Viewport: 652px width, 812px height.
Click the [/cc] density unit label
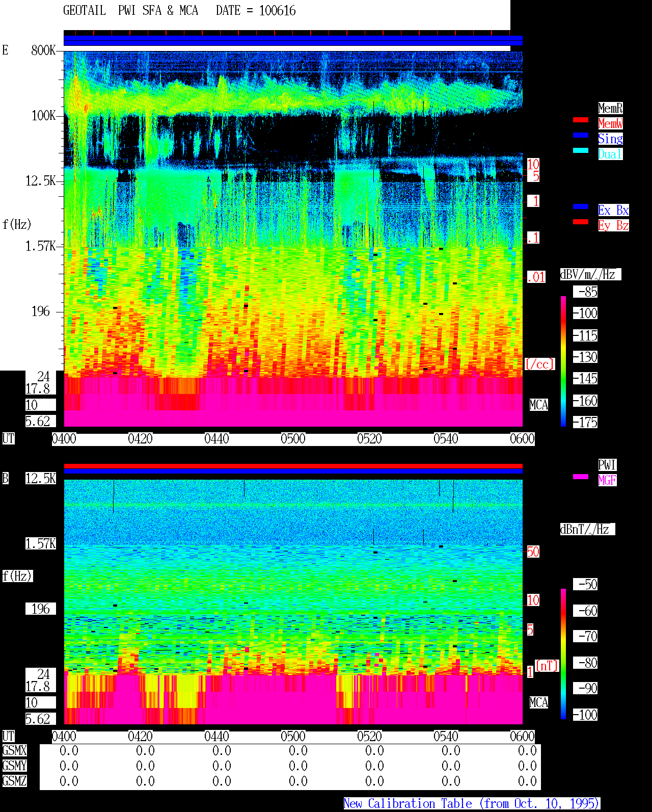[539, 364]
